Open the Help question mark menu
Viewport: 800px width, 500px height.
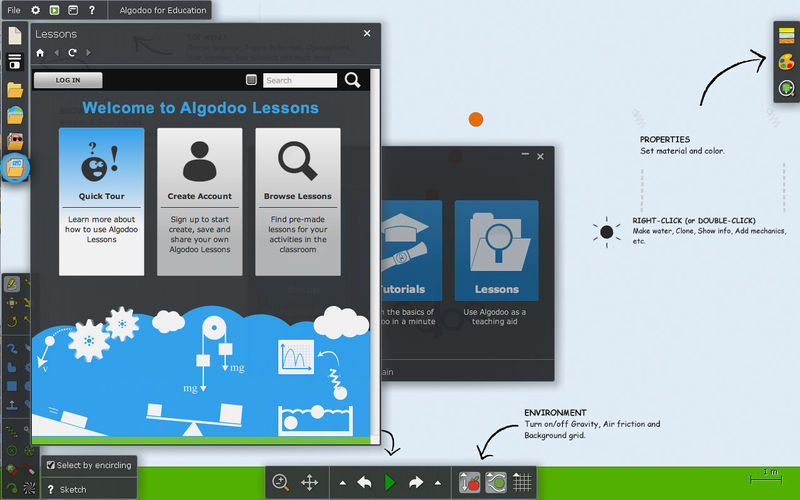(x=92, y=10)
